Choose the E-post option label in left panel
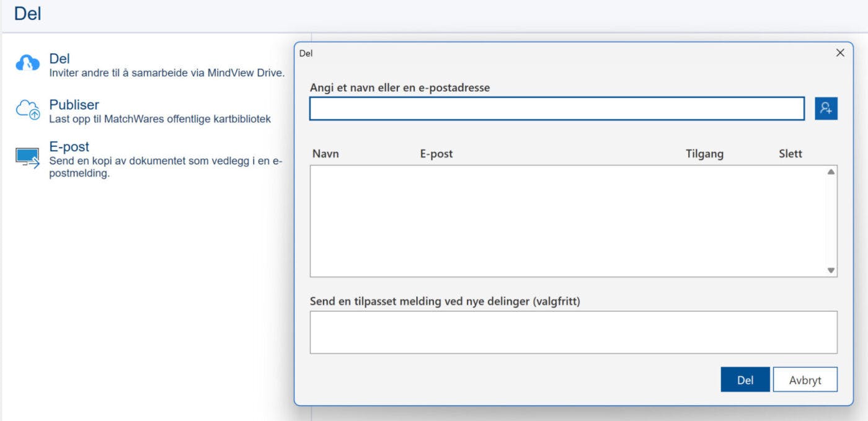The image size is (868, 421). tap(69, 147)
